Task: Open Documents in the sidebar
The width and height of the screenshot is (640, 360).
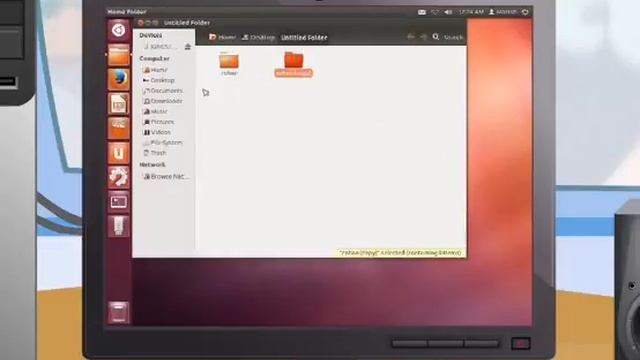Action: [163, 91]
